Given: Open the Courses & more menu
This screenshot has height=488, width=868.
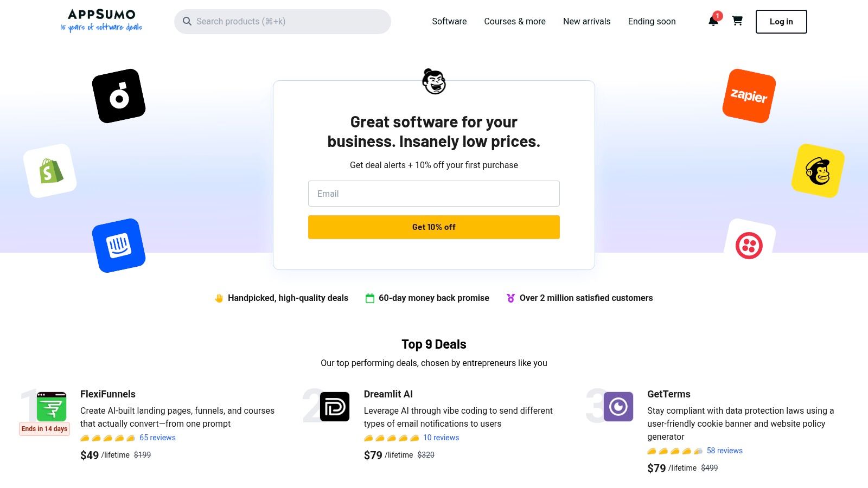Looking at the screenshot, I should pos(514,21).
